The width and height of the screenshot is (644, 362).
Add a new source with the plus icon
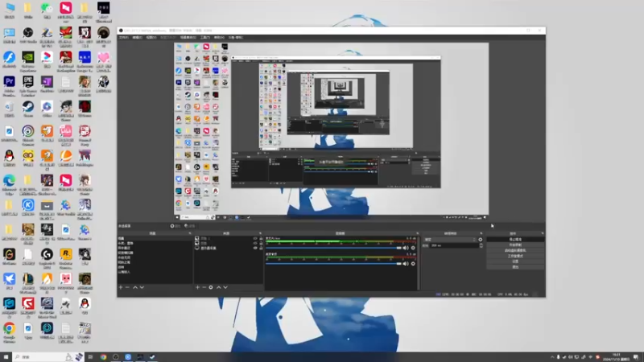coord(197,287)
